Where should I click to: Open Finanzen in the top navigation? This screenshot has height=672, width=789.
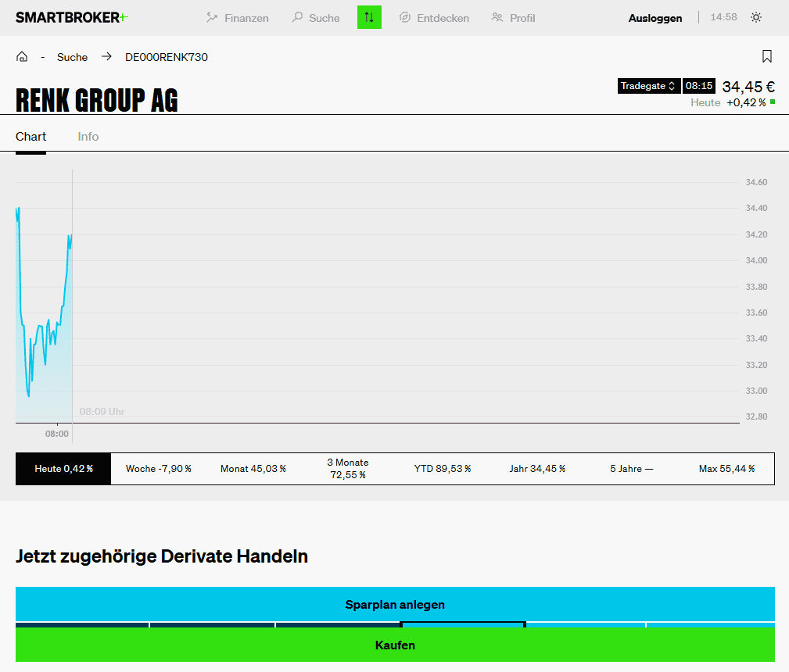(x=238, y=18)
